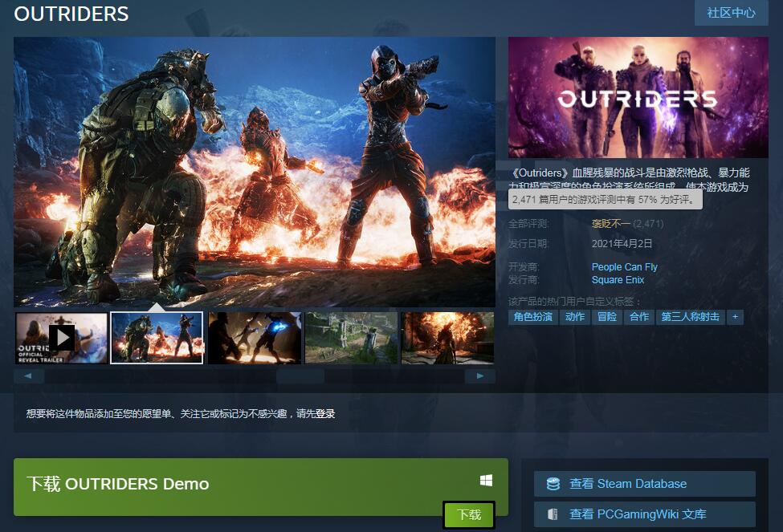
Task: Click the right scroll arrow under thumbnails
Action: (480, 376)
